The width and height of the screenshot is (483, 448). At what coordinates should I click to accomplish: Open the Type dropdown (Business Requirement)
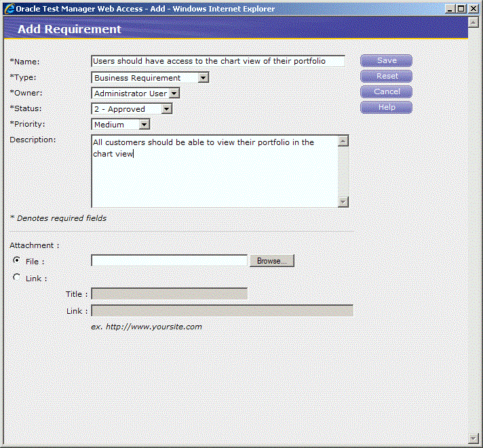[150, 77]
